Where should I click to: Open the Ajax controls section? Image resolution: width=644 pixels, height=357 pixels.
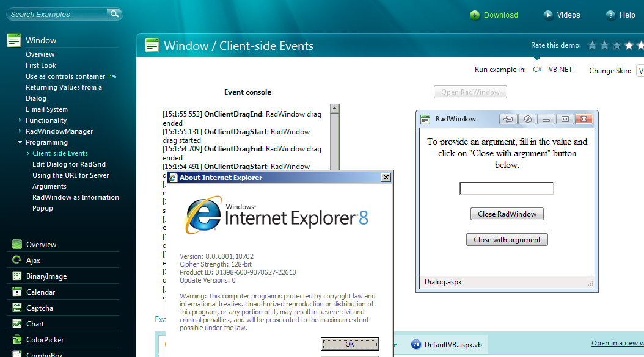(x=33, y=261)
